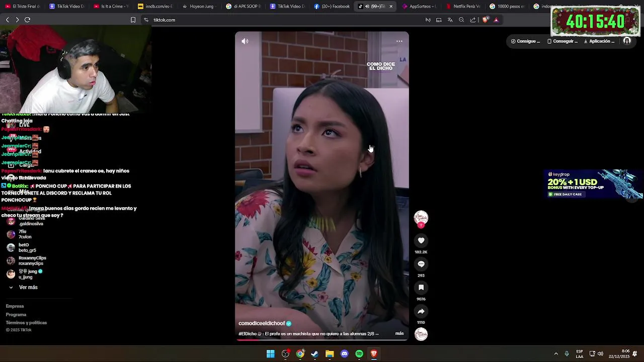The width and height of the screenshot is (644, 362).
Task: Go back in browser history
Action: click(x=8, y=20)
